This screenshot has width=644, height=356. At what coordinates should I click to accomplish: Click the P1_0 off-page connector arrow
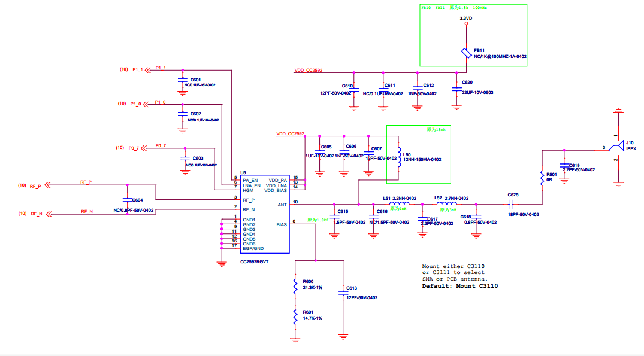[146, 104]
